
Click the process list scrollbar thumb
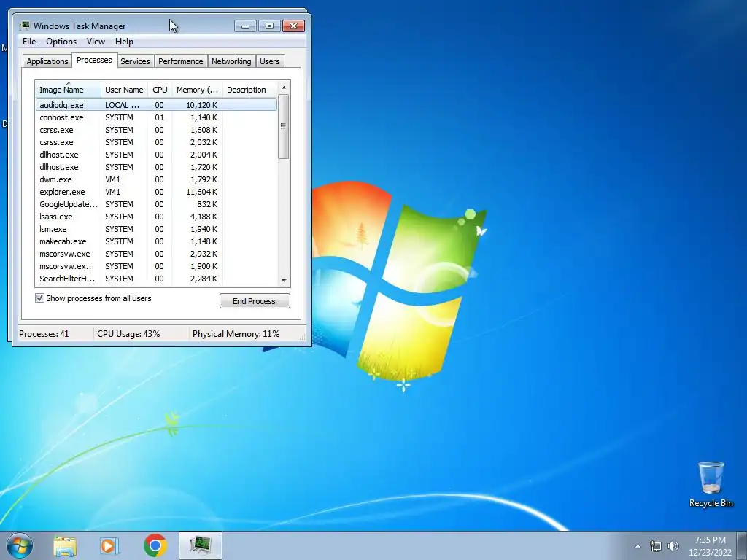(284, 126)
